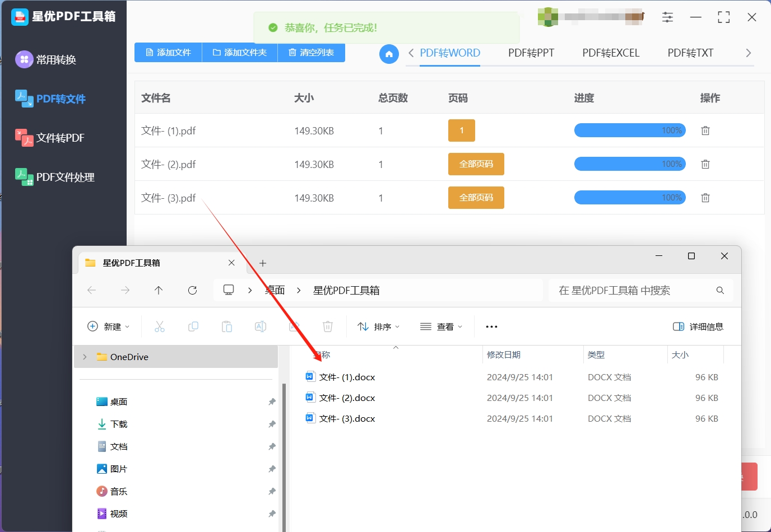771x532 pixels.
Task: Go forward in File Explorer
Action: (125, 290)
